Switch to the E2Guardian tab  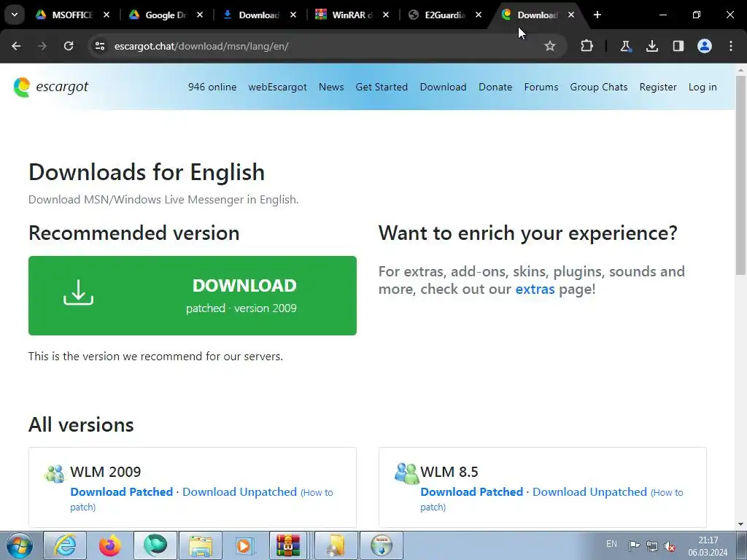444,15
